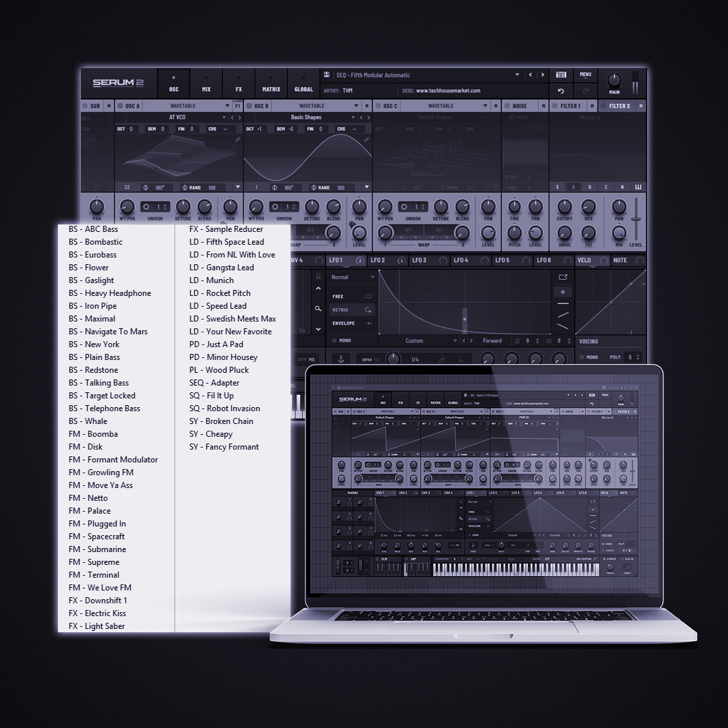Click the up chevron beside the LFO
The height and width of the screenshot is (728, 728).
[318, 289]
